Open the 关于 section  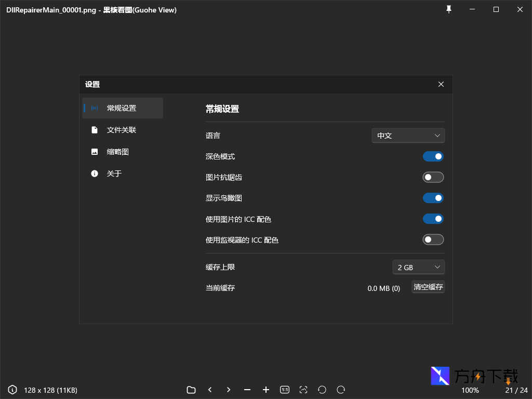114,174
